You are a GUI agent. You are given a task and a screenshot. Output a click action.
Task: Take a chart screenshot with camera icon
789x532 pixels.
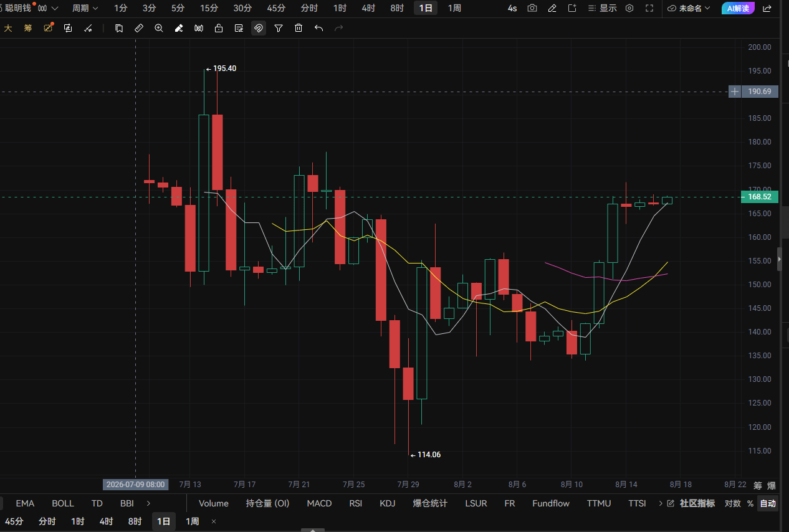(x=532, y=8)
